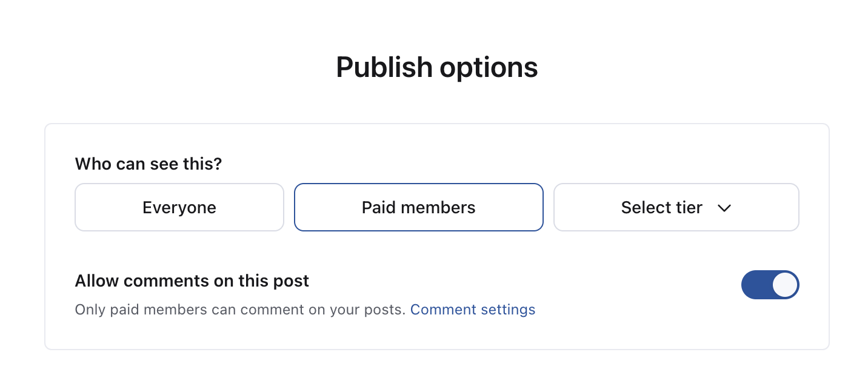Click the downward chevron next to Select tier

pos(725,208)
